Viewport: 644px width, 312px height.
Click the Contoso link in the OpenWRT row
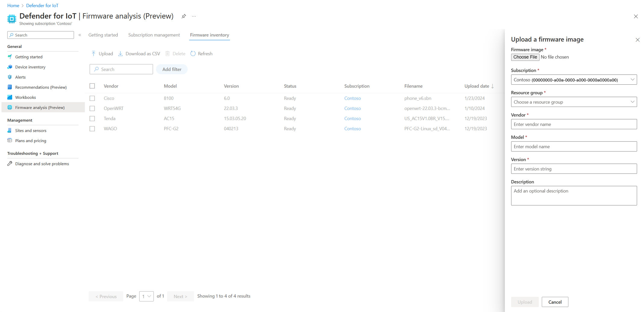click(352, 108)
